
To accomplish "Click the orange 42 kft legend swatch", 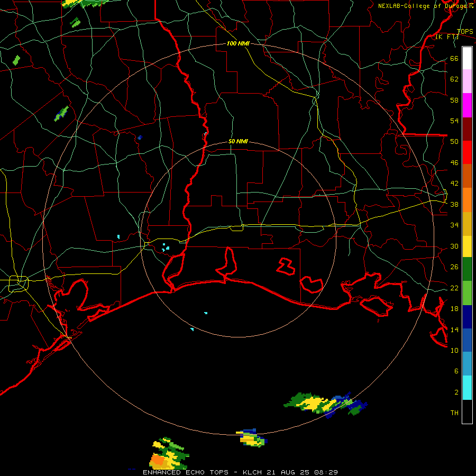I will pos(467,200).
